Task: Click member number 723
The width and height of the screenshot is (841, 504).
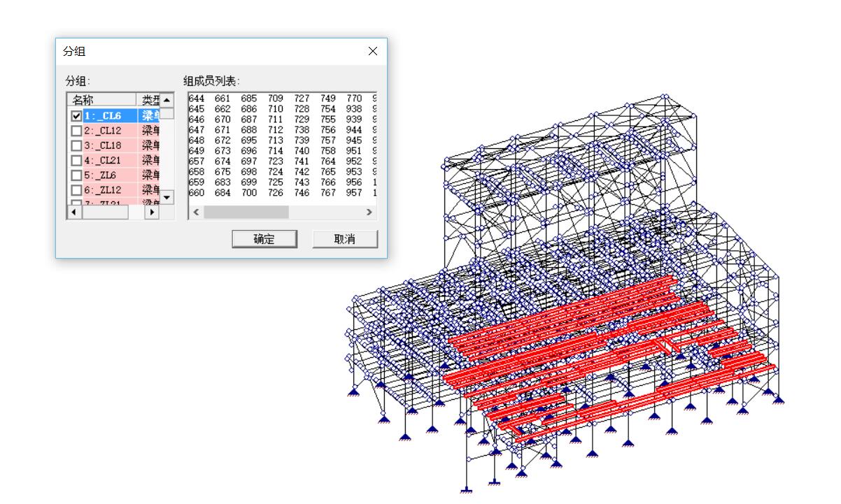Action: coord(275,161)
